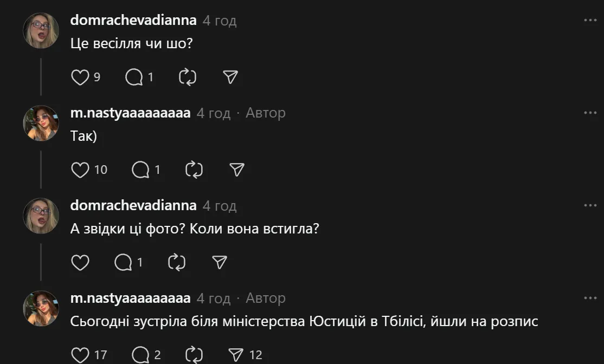Like the 'Так)' reply
Screen dimensions: 604x364
pos(80,170)
